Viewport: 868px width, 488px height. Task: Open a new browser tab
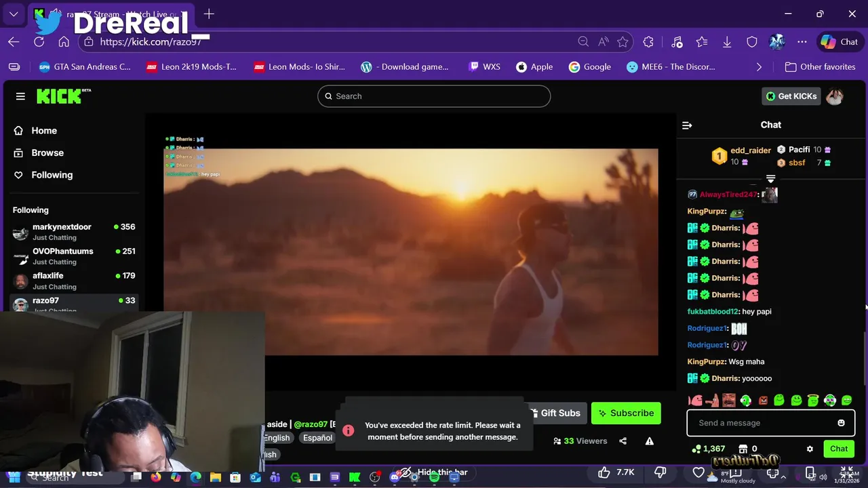click(x=209, y=14)
